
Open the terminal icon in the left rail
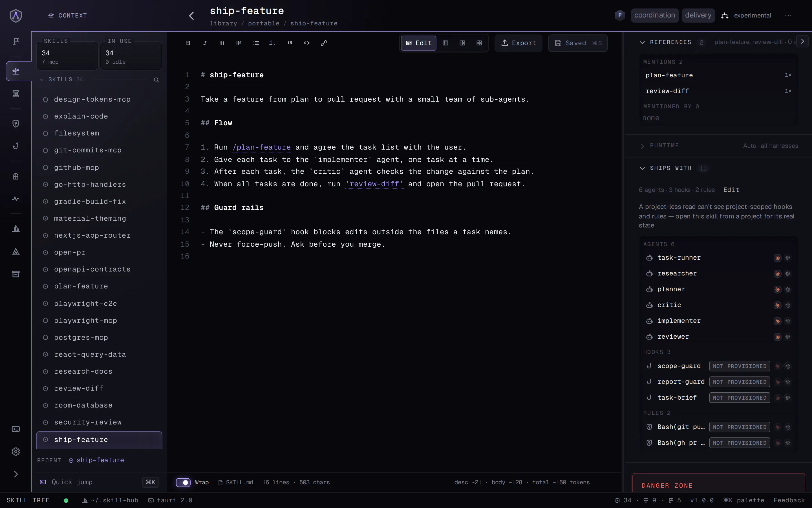click(x=16, y=429)
